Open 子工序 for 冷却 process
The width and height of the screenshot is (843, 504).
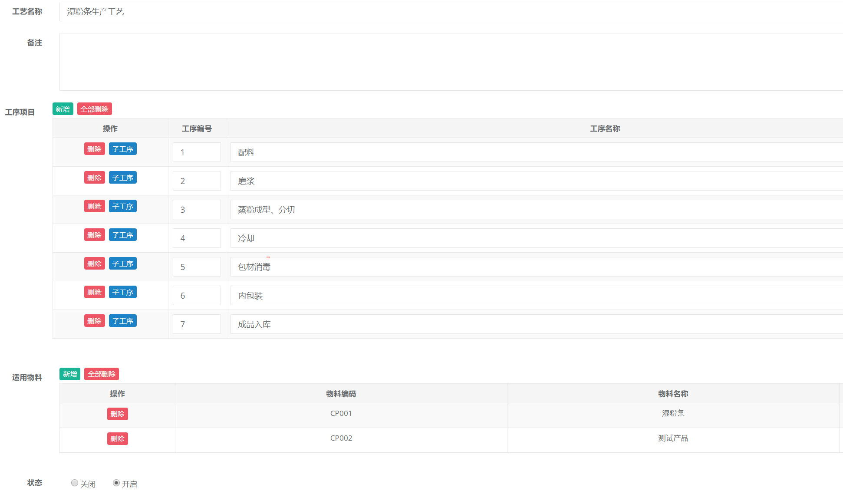click(122, 235)
